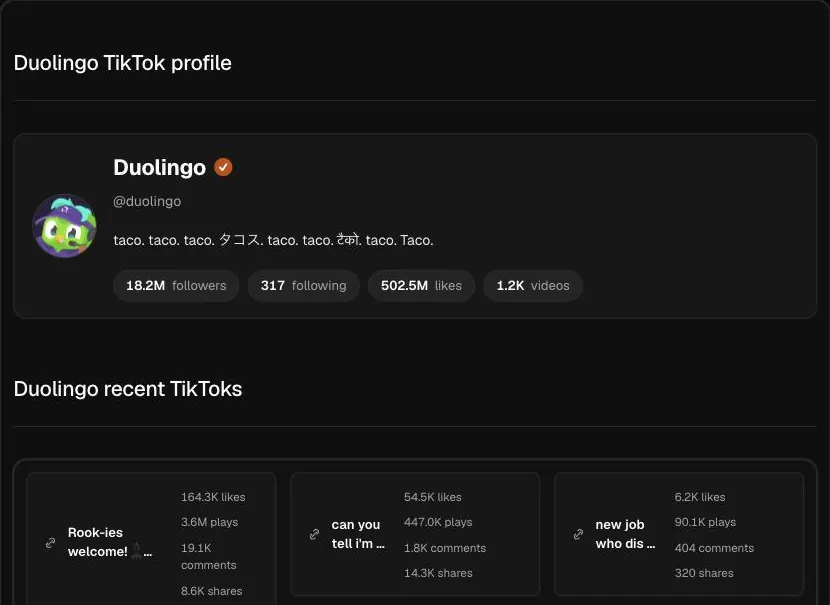The width and height of the screenshot is (830, 605).
Task: Click the link icon on 'new job who dis' card
Action: pos(578,534)
